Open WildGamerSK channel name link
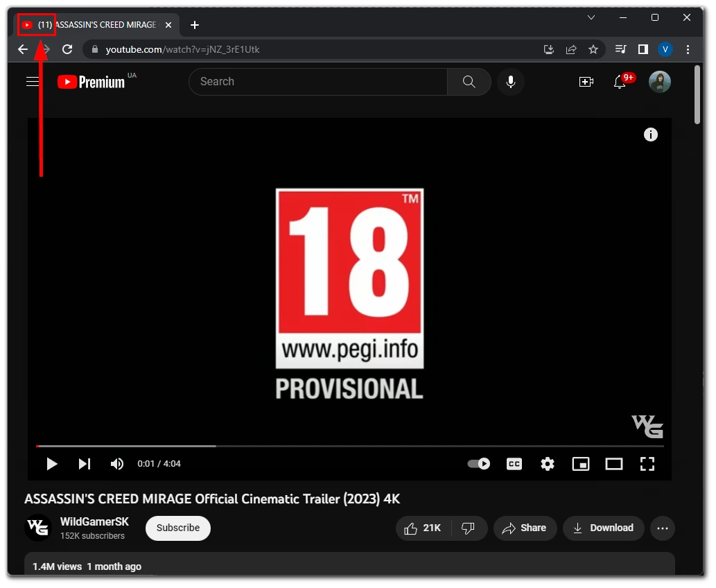 (94, 521)
